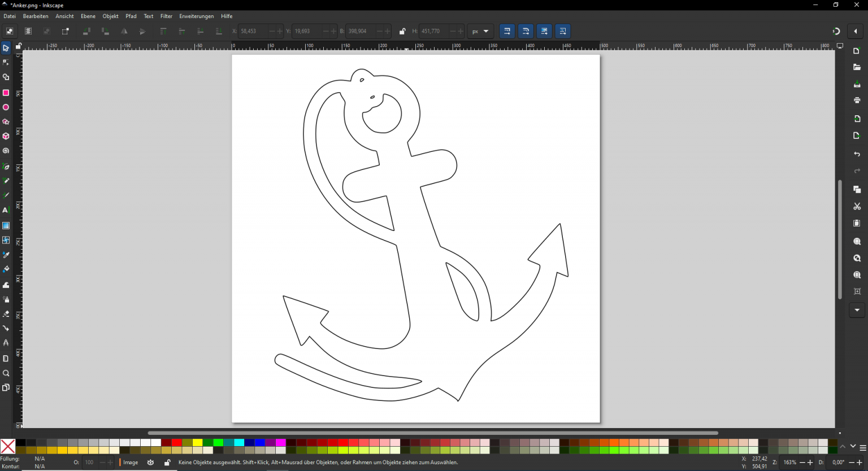Click the scale stroke width toggle button
Image resolution: width=868 pixels, height=471 pixels.
point(507,31)
